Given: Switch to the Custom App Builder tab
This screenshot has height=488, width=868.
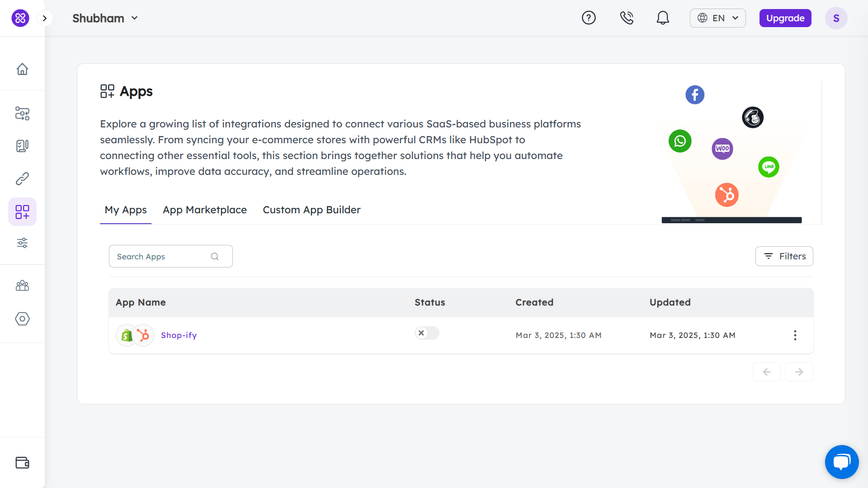Looking at the screenshot, I should pyautogui.click(x=311, y=210).
